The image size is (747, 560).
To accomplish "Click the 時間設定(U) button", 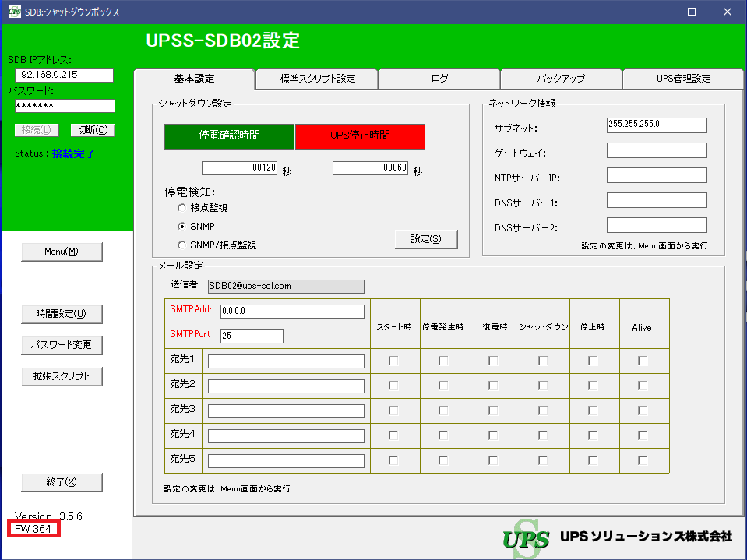I will pos(62,314).
